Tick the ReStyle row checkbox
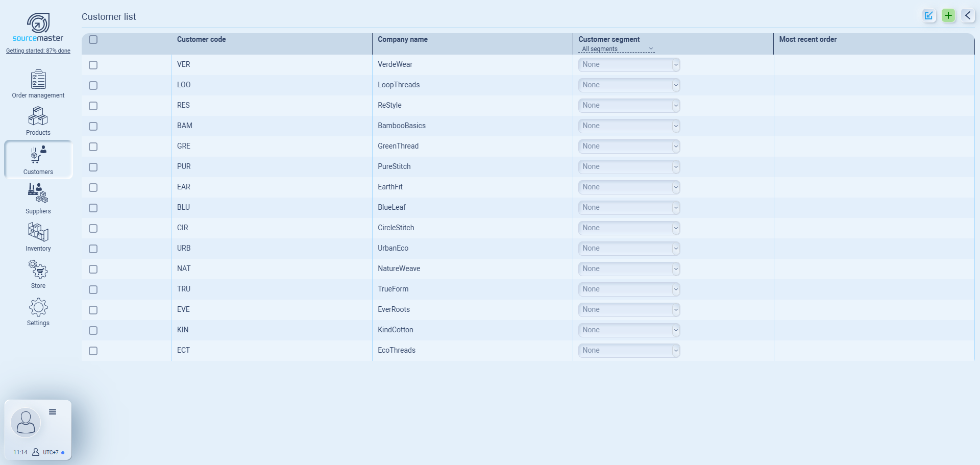 93,106
